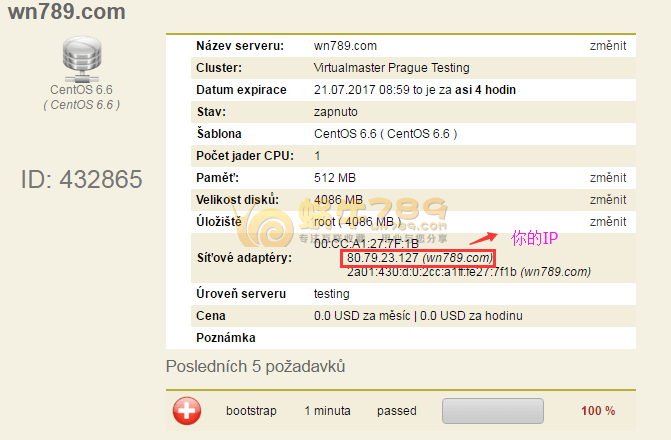
Task: Click změnit next to Název serveru
Action: tap(608, 46)
